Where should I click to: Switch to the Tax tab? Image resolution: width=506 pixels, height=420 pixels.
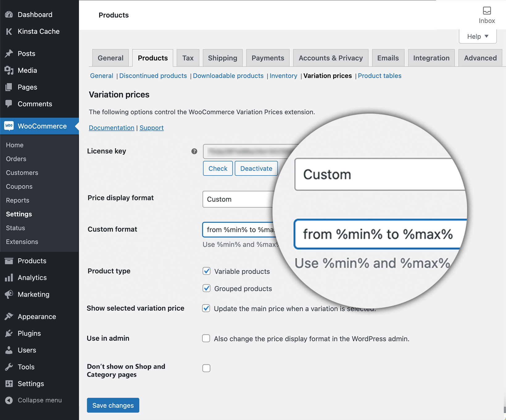188,58
